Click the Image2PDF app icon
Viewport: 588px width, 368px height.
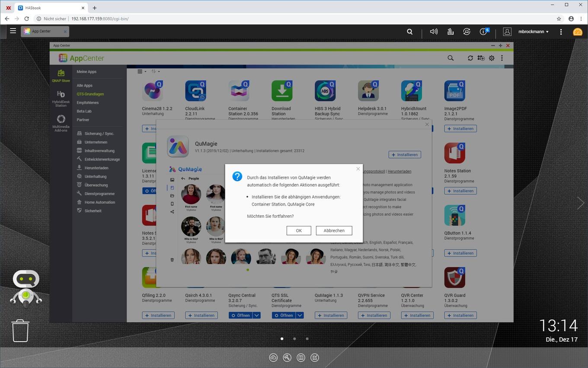click(455, 91)
